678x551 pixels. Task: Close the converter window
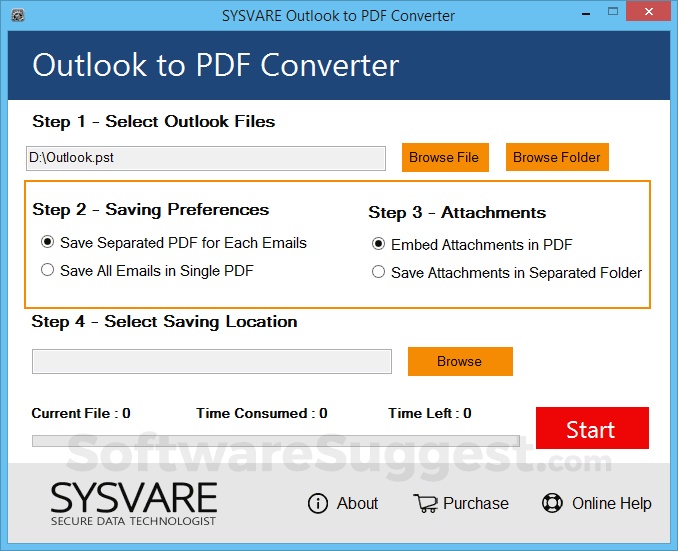[x=657, y=16]
